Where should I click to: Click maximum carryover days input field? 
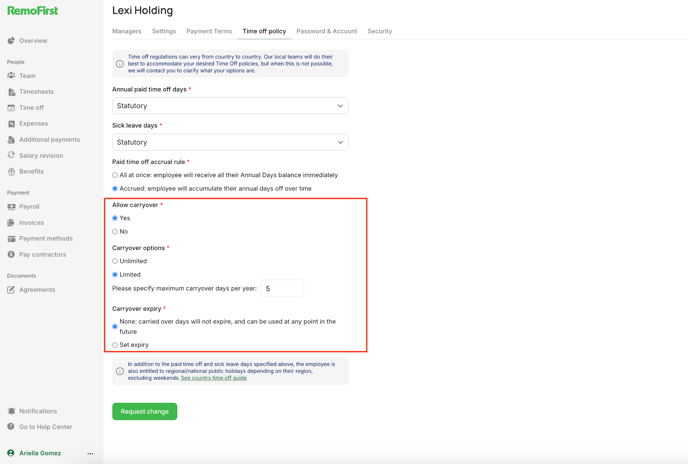[282, 288]
